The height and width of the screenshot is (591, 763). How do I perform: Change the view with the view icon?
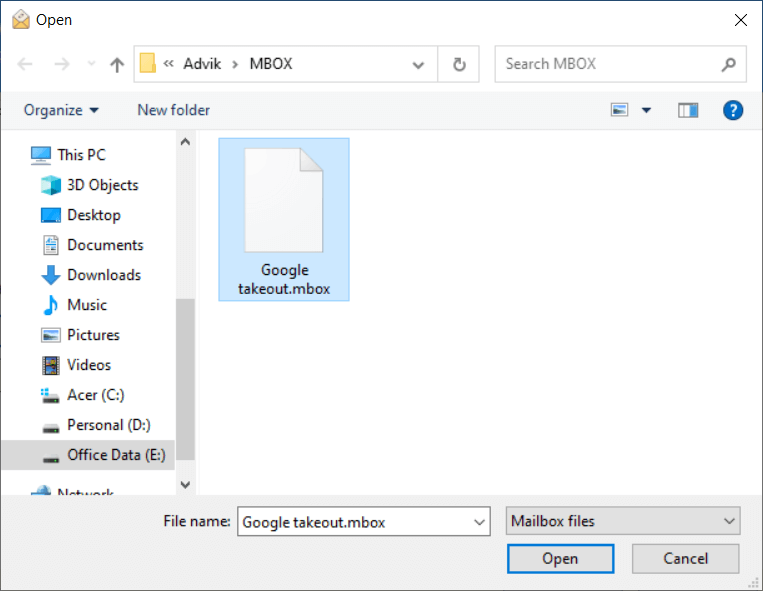coord(619,110)
